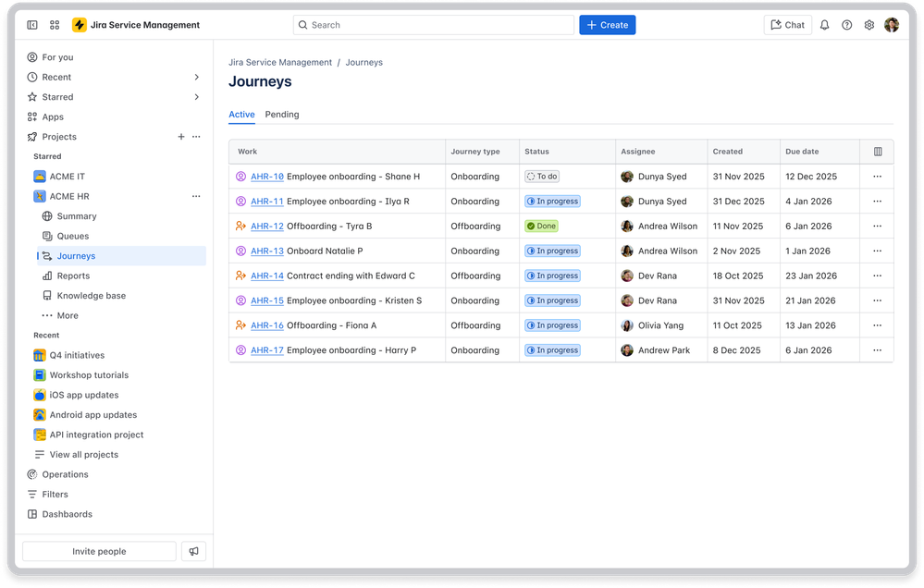This screenshot has width=924, height=588.
Task: Add a project with the plus icon
Action: point(181,137)
